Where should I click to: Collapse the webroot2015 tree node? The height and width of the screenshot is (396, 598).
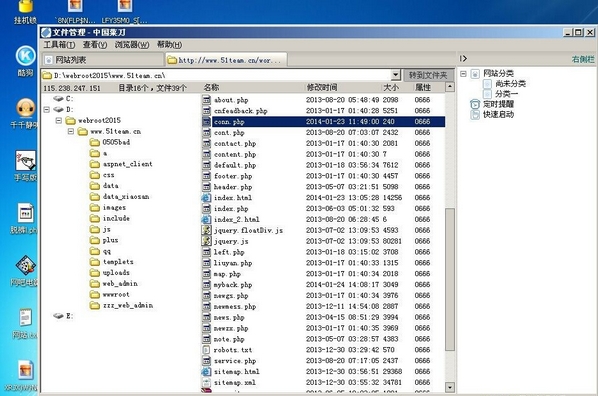[59, 121]
